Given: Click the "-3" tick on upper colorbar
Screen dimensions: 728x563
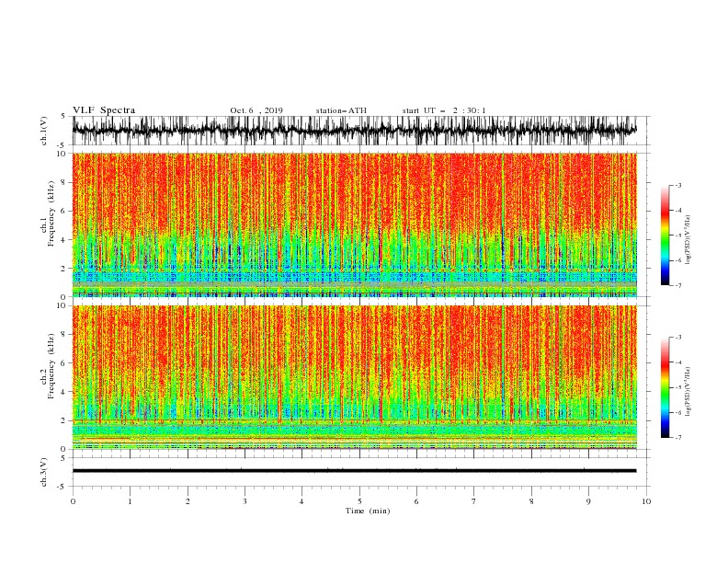Looking at the screenshot, I should 678,185.
